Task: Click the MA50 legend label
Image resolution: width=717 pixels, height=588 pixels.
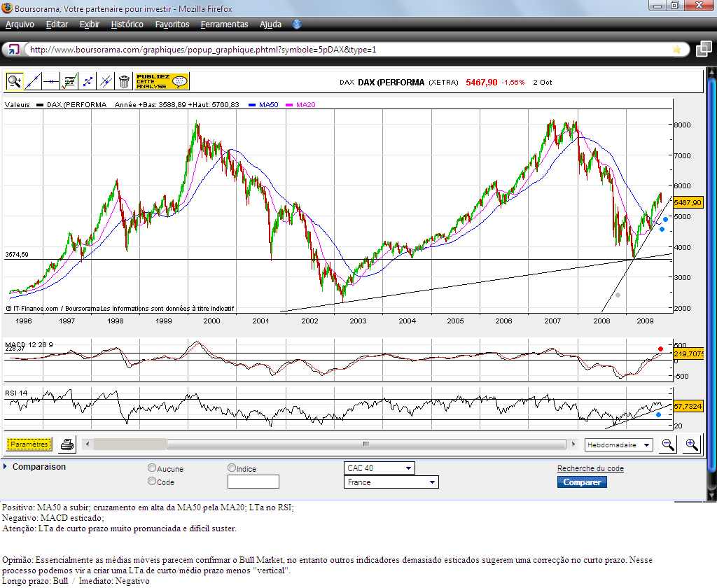Action: pyautogui.click(x=268, y=105)
